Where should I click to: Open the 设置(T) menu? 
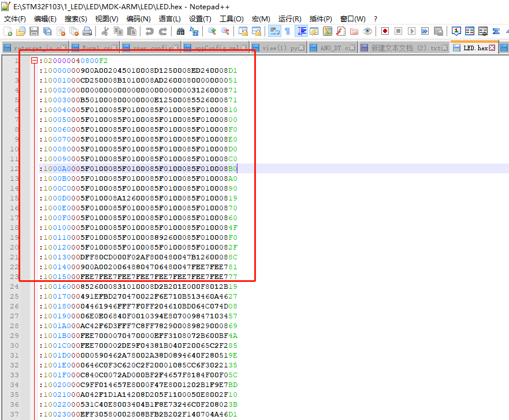point(200,19)
